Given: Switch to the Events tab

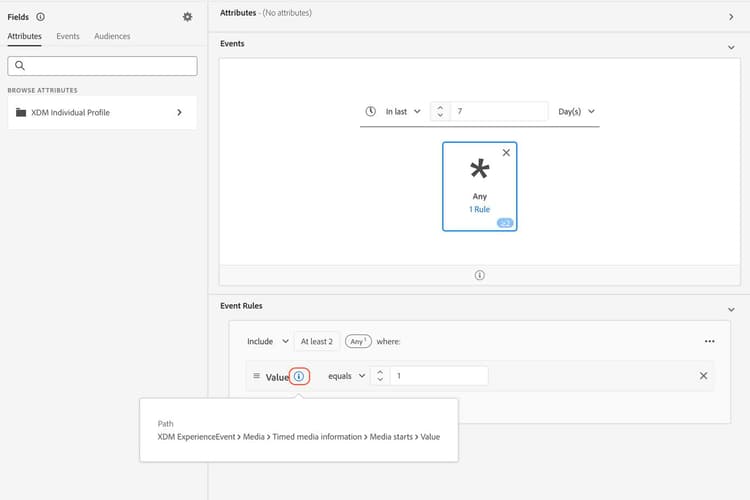Looking at the screenshot, I should point(68,36).
